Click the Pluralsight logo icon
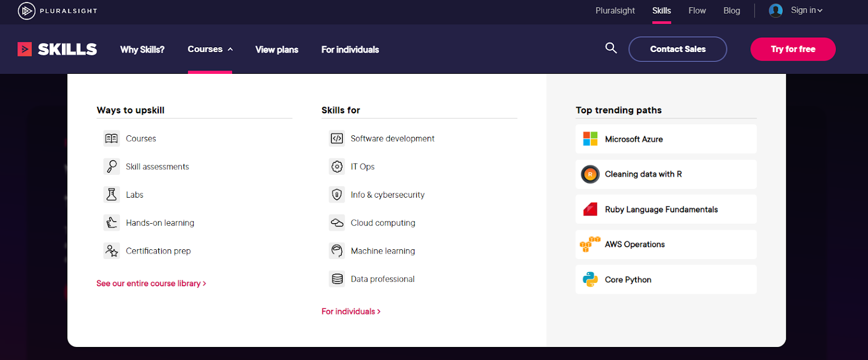Image resolution: width=868 pixels, height=360 pixels. [x=26, y=11]
